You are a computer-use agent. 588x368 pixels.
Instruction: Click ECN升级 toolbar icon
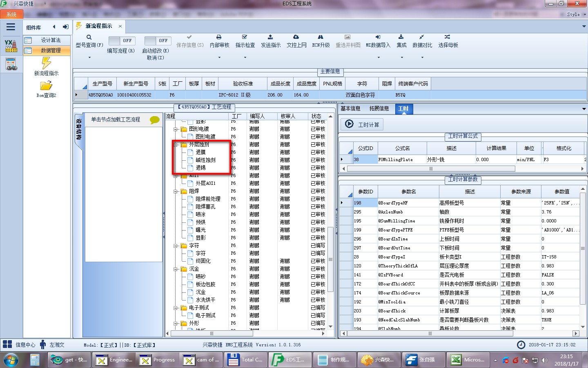click(321, 37)
